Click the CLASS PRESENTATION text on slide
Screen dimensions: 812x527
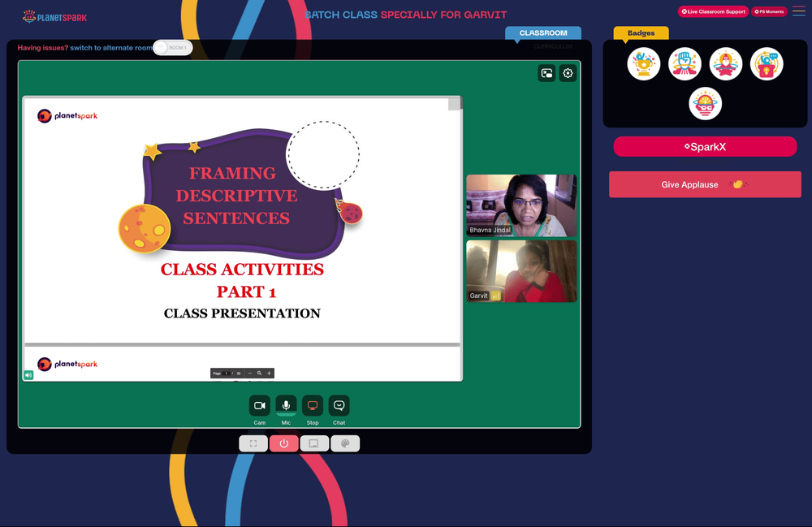tap(242, 313)
